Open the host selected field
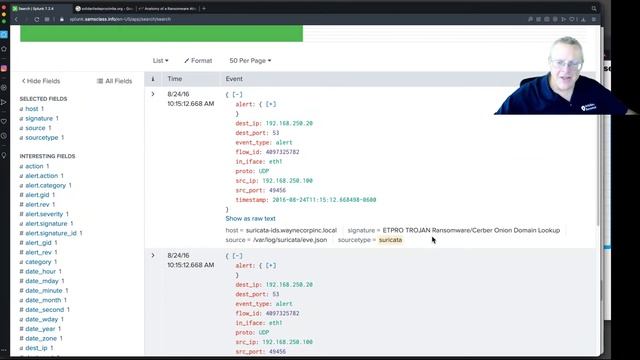The image size is (640, 360). tap(31, 109)
